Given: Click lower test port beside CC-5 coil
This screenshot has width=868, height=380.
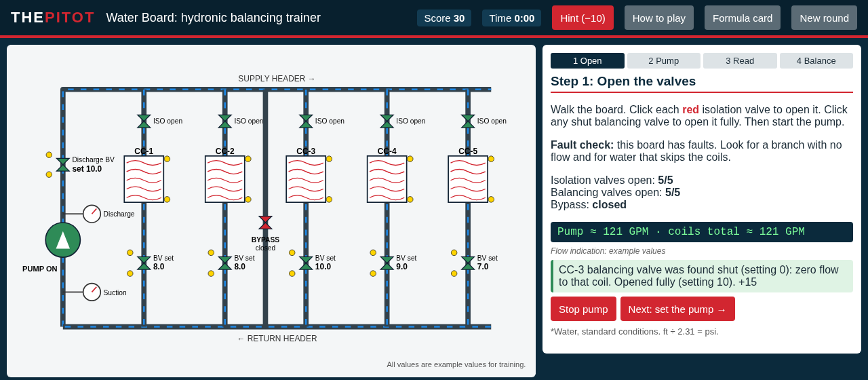Looking at the screenshot, I should [x=491, y=199].
